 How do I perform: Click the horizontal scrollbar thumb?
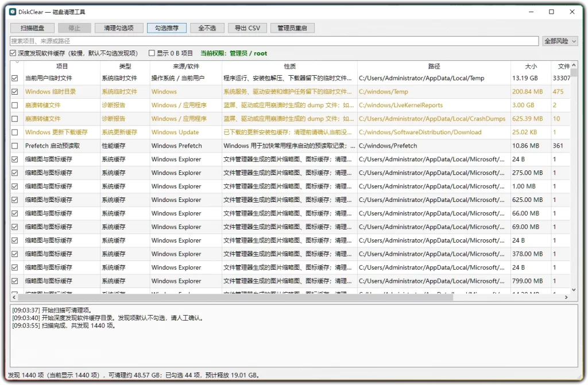tap(235, 297)
